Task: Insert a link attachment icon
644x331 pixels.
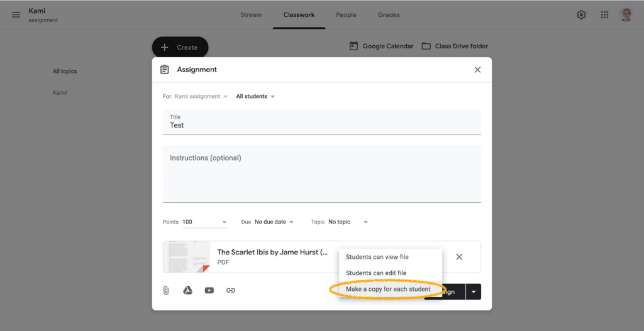Action: point(231,290)
